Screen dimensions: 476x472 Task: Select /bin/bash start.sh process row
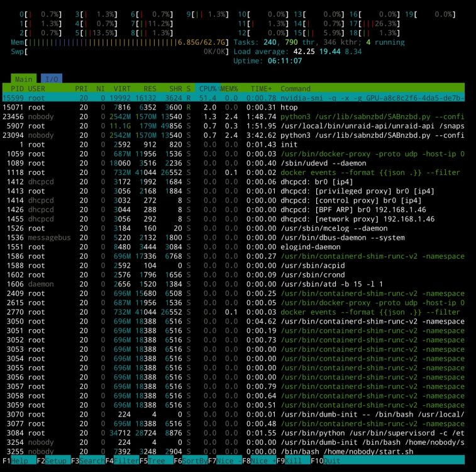(x=233, y=452)
